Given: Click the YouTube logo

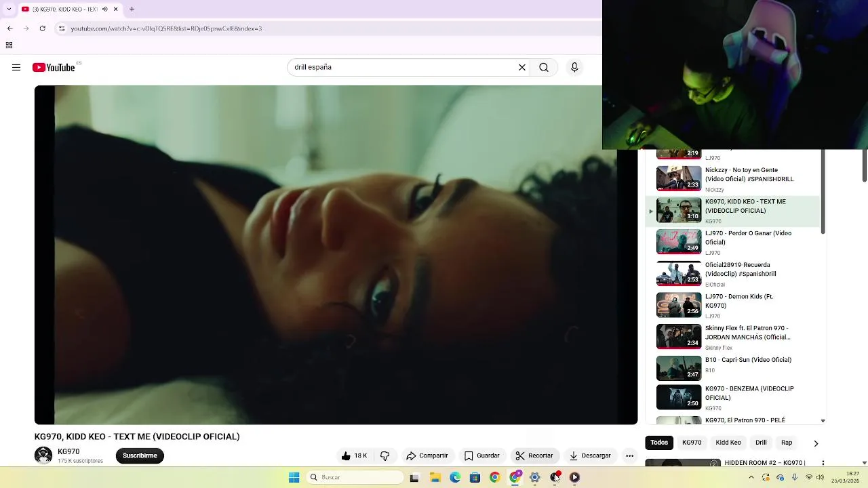Looking at the screenshot, I should [x=54, y=67].
